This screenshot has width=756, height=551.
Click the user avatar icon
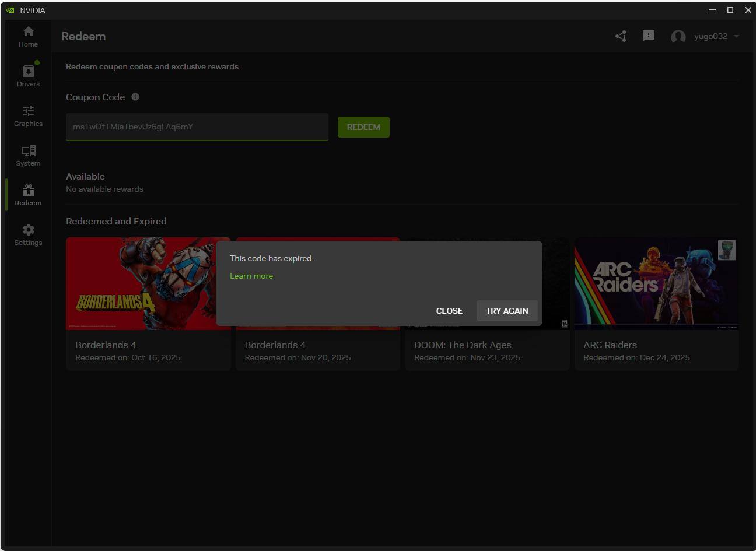678,37
